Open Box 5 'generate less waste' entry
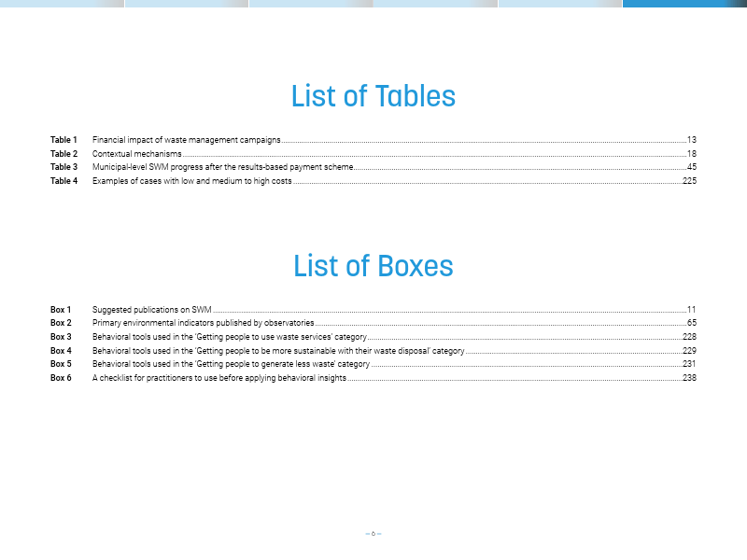 tap(231, 364)
